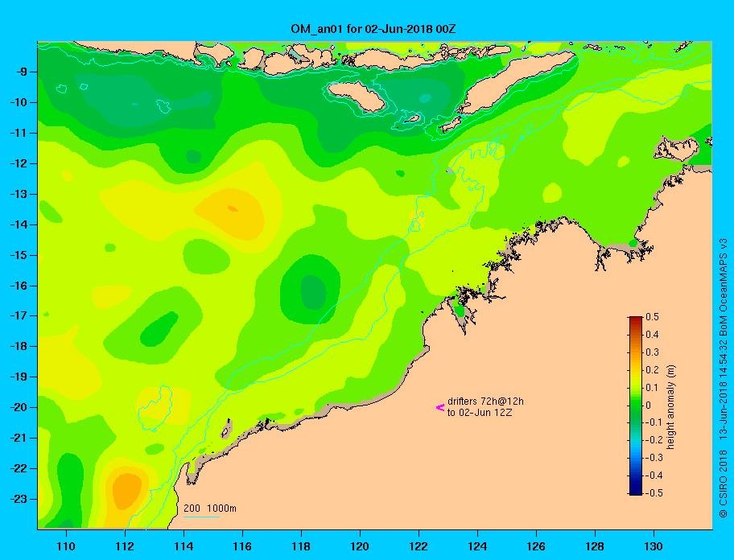Click the colorbar tick label '0'

[x=649, y=406]
